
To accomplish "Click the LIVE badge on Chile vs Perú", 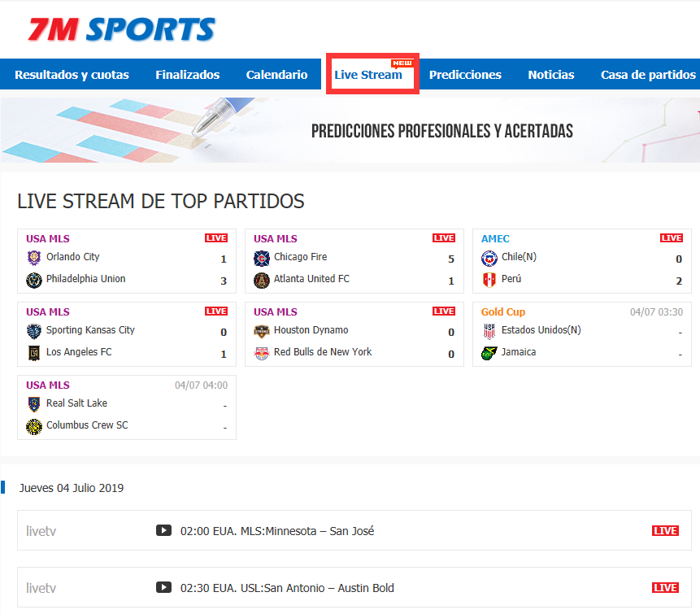I will (672, 238).
